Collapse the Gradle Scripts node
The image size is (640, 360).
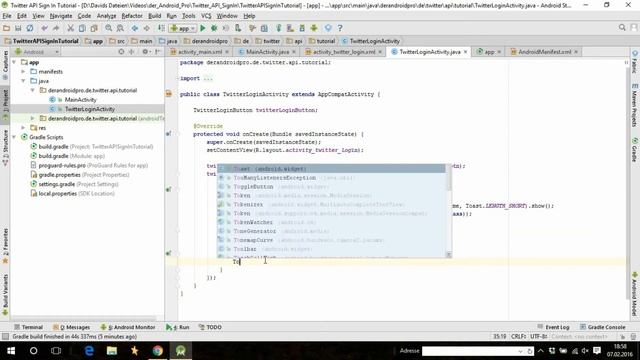[14, 137]
